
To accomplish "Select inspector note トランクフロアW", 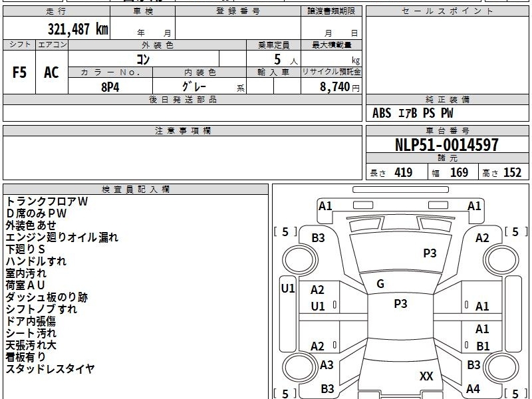I will (47, 201).
